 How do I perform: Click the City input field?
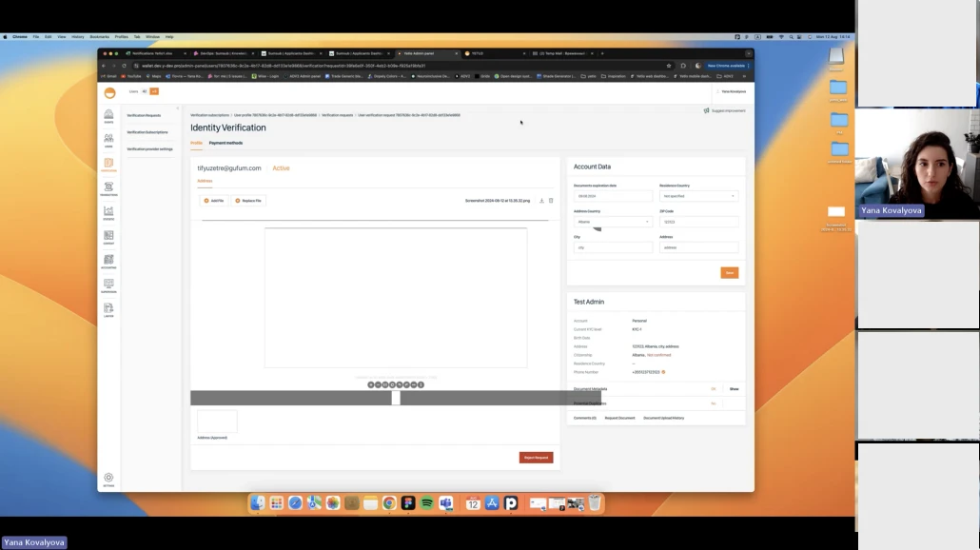point(613,247)
